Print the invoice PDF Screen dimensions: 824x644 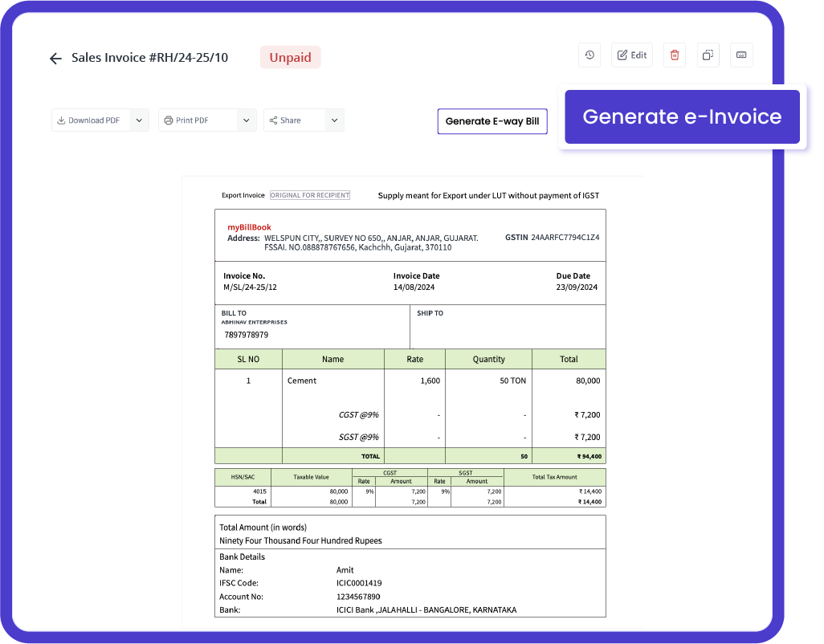[194, 120]
